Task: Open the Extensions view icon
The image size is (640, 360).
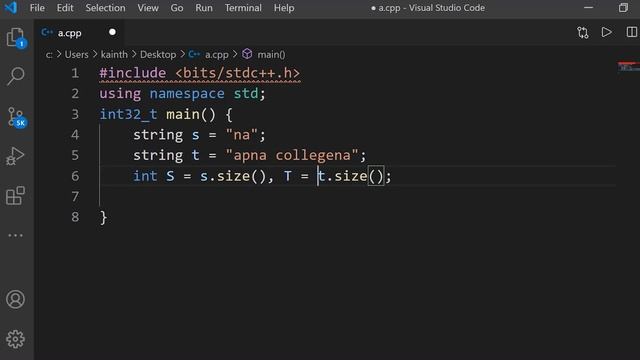Action: click(16, 196)
